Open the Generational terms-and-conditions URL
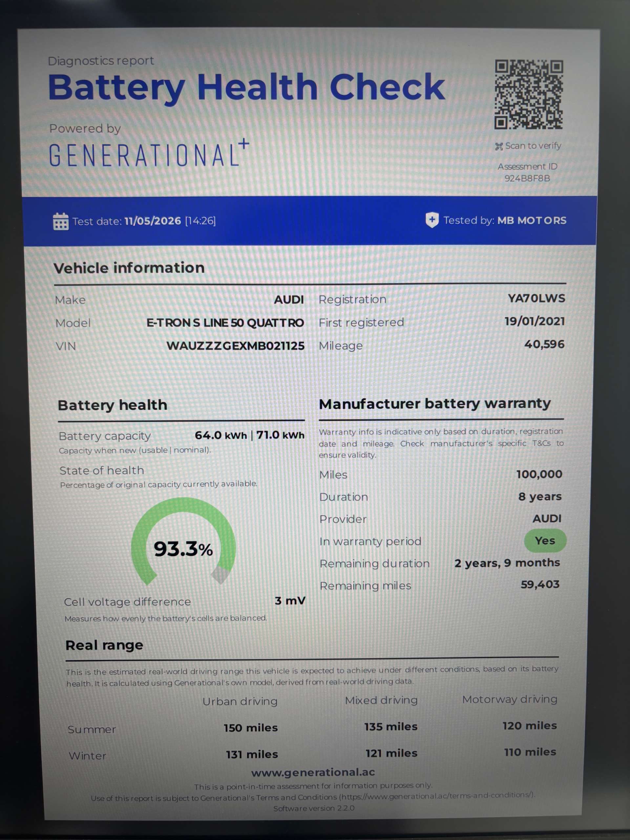This screenshot has height=840, width=630. (437, 795)
